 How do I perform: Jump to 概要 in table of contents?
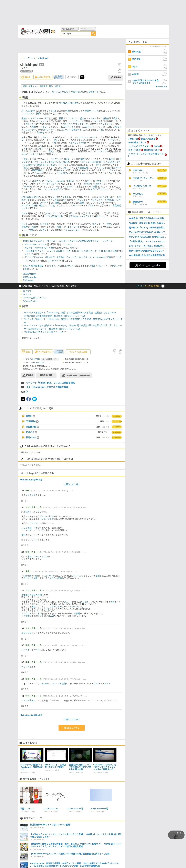(x=25, y=86)
